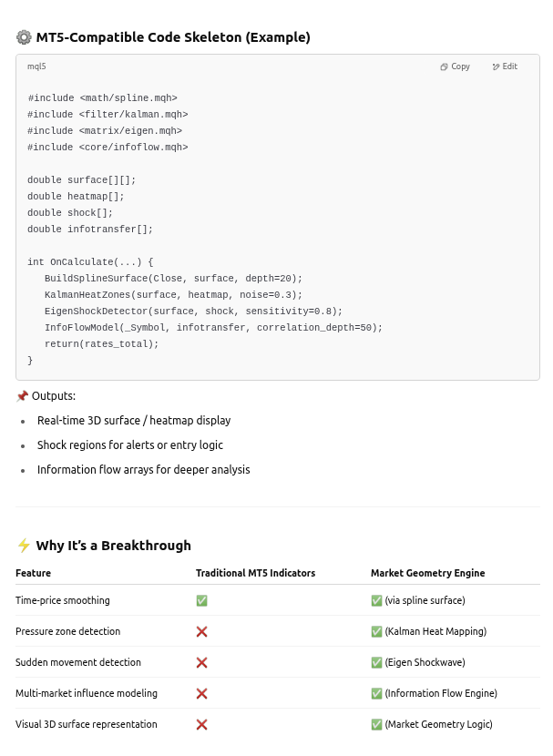This screenshot has height=756, width=553.
Task: Click the mql5 language label on the code block
Action: (36, 66)
